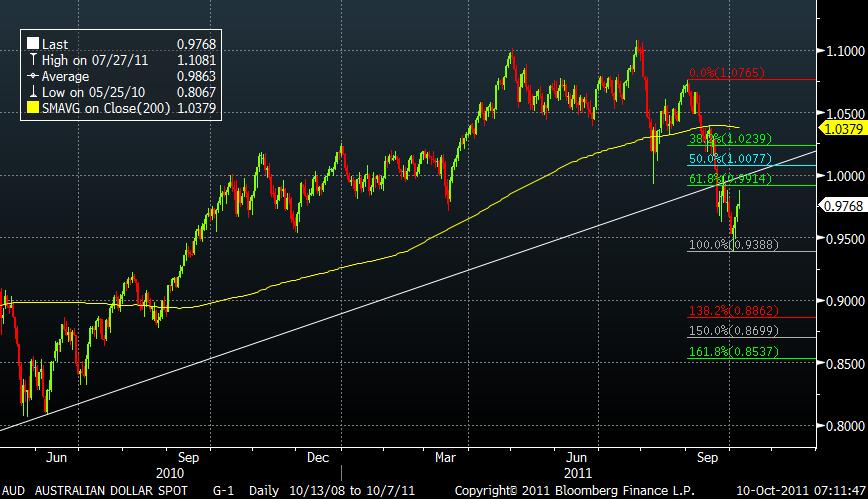Viewport: 868px width, 499px height.
Task: Select SMAVG on Close(200) legend label
Action: [106, 108]
